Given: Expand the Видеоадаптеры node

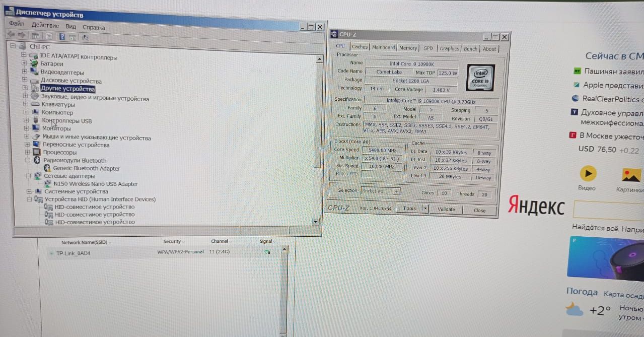Looking at the screenshot, I should (24, 72).
